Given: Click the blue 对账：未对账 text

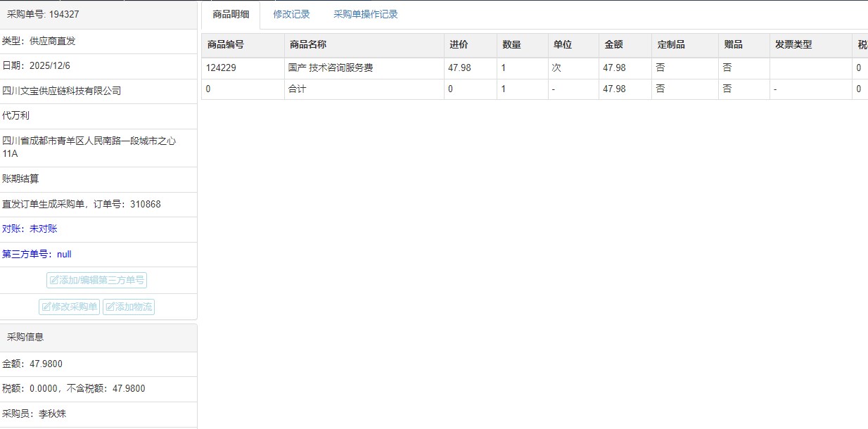Looking at the screenshot, I should (30, 229).
